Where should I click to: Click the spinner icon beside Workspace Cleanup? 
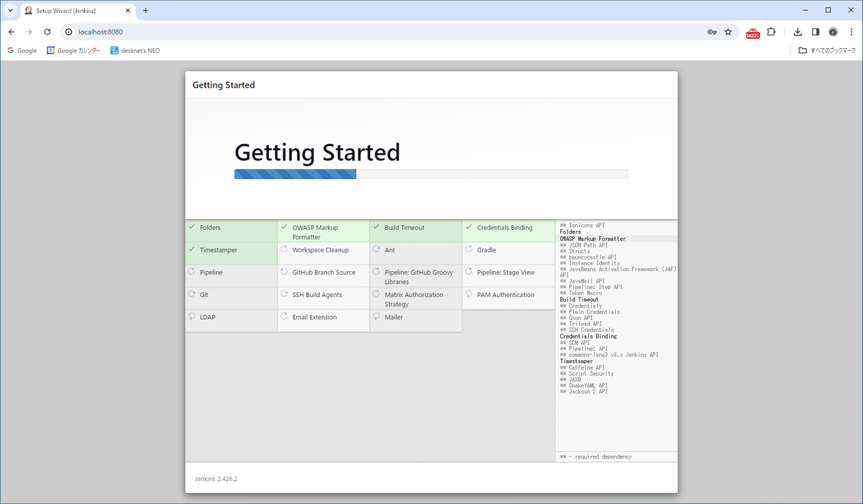(x=284, y=249)
